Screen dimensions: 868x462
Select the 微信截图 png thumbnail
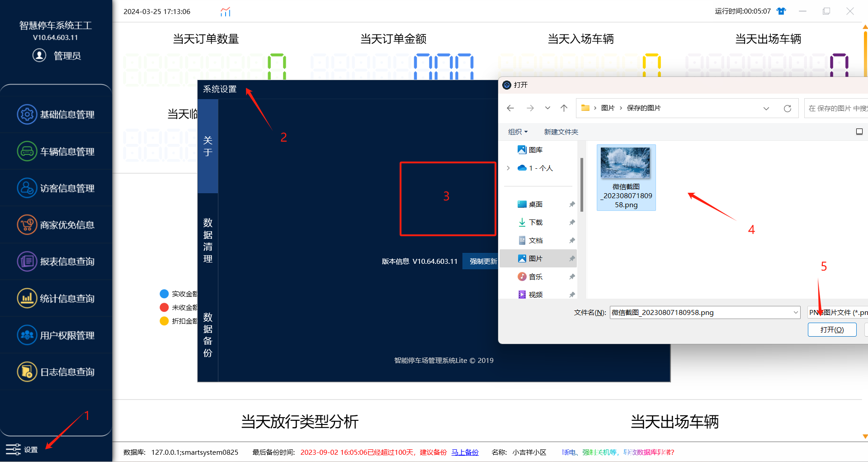[x=626, y=177]
